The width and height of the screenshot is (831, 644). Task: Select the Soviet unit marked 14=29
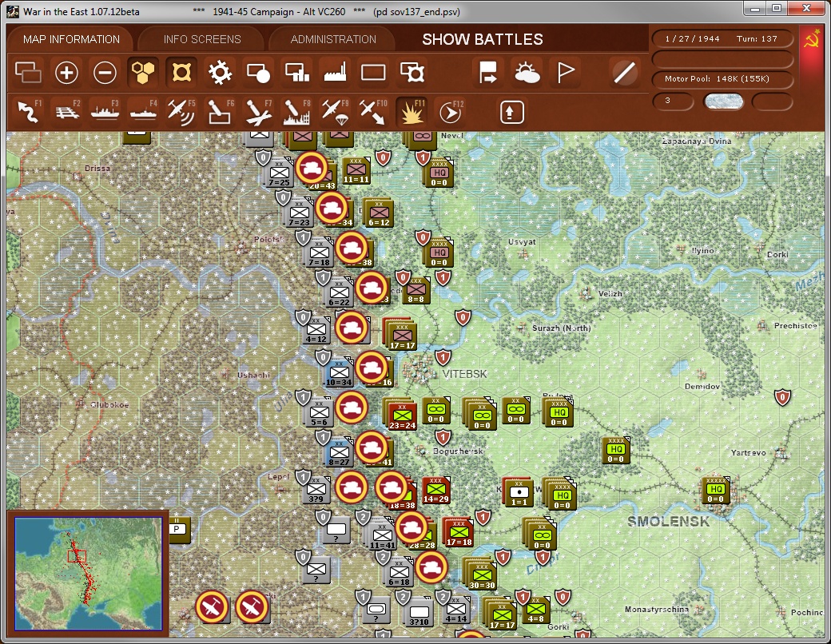[x=435, y=490]
